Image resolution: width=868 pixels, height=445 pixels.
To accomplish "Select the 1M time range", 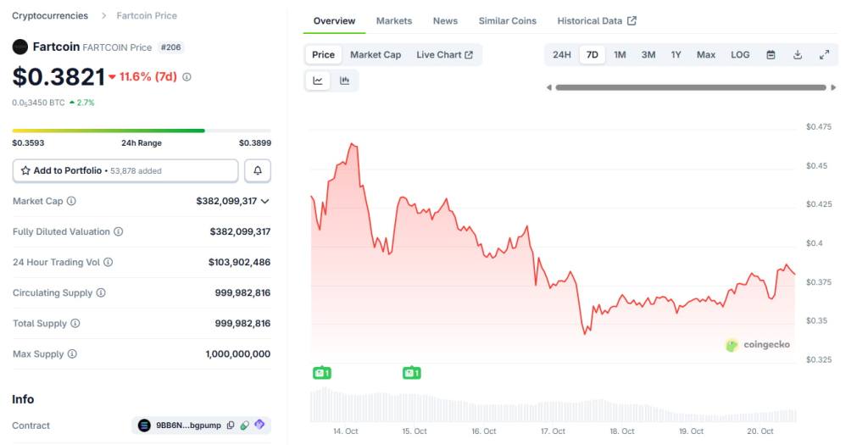I will [620, 55].
